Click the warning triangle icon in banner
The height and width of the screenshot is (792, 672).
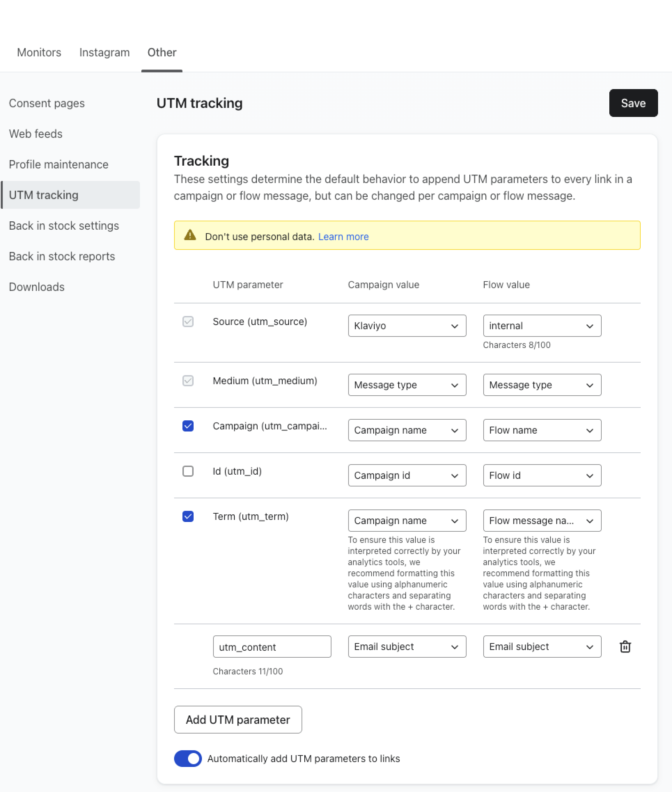point(190,235)
